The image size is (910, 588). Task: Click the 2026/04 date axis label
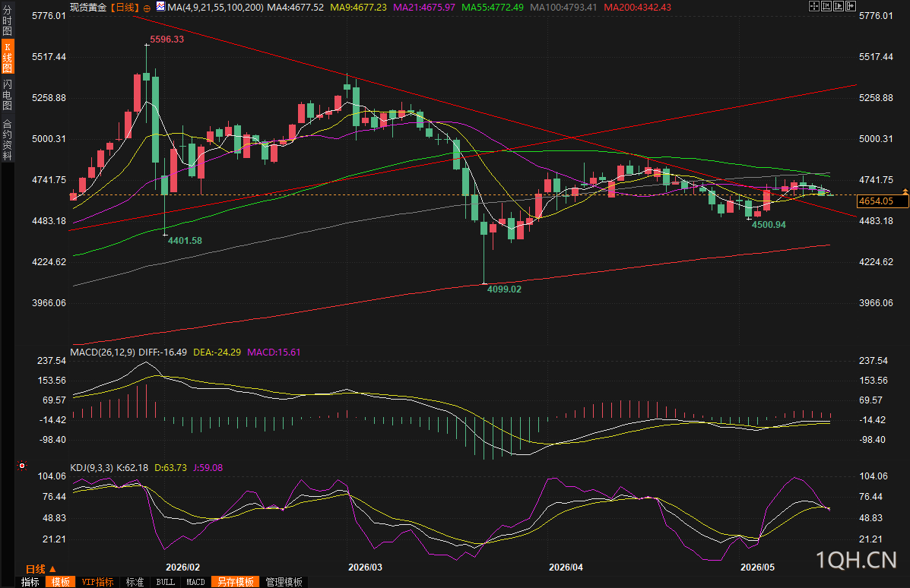coord(566,567)
